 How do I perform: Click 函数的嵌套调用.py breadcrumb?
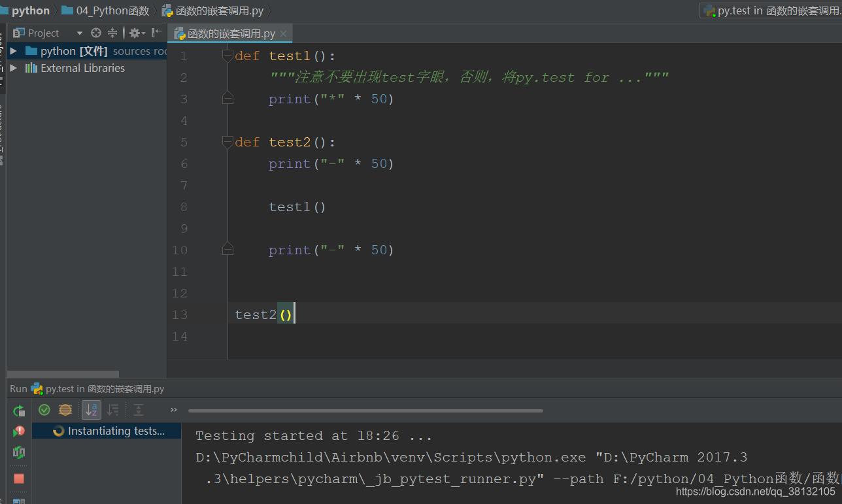tap(213, 10)
